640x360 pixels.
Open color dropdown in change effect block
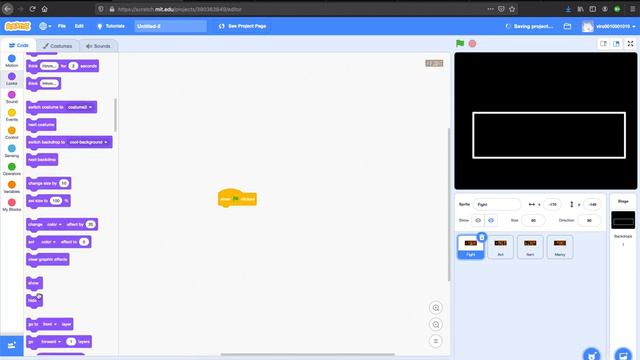tap(54, 224)
